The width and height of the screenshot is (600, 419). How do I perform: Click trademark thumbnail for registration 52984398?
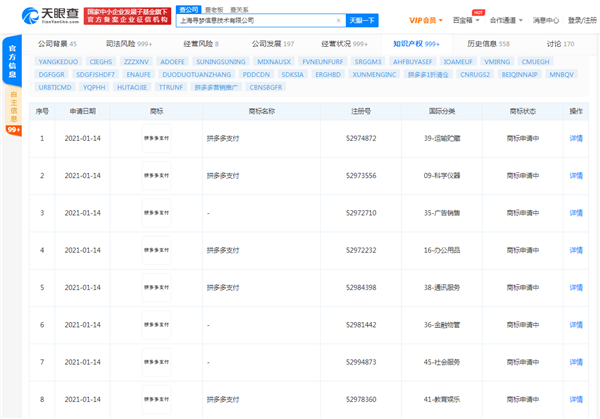pyautogui.click(x=156, y=288)
